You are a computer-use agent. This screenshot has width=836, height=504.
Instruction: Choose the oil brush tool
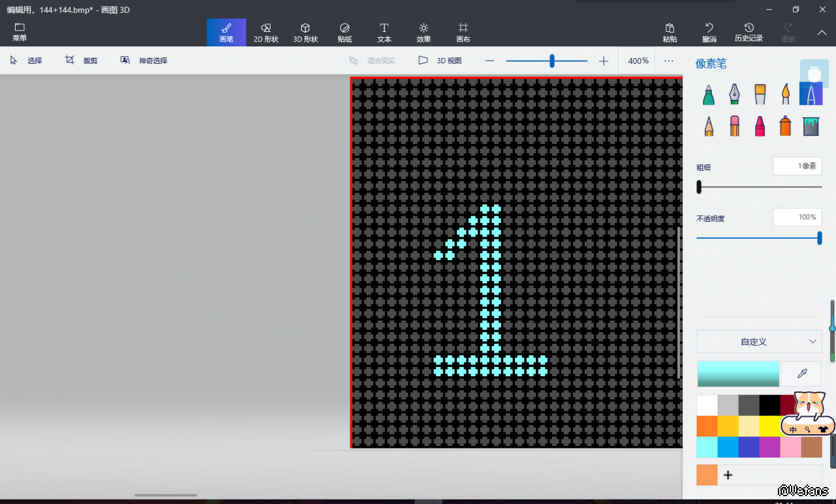tap(760, 95)
